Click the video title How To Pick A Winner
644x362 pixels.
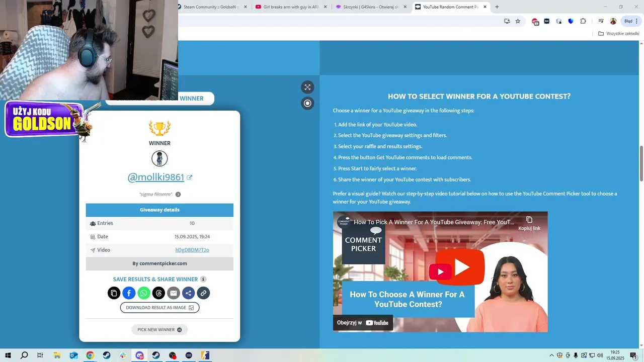point(434,222)
